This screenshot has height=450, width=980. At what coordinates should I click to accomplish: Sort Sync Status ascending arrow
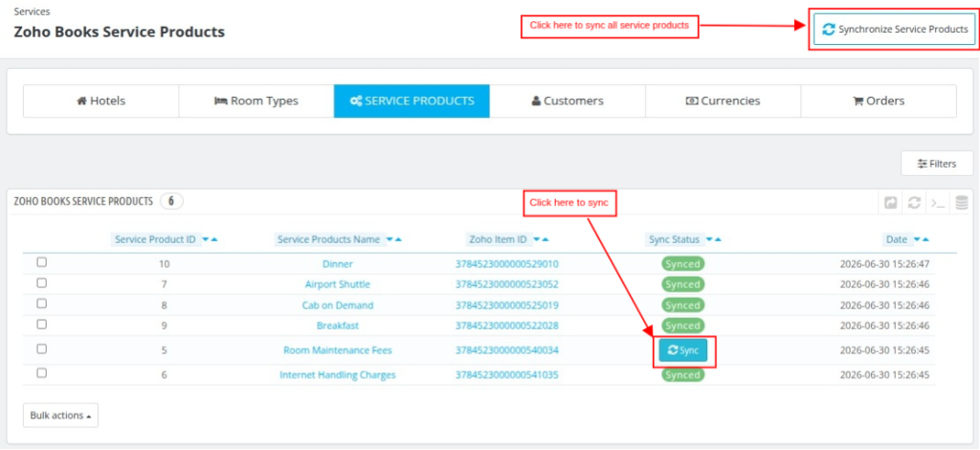[x=718, y=239]
